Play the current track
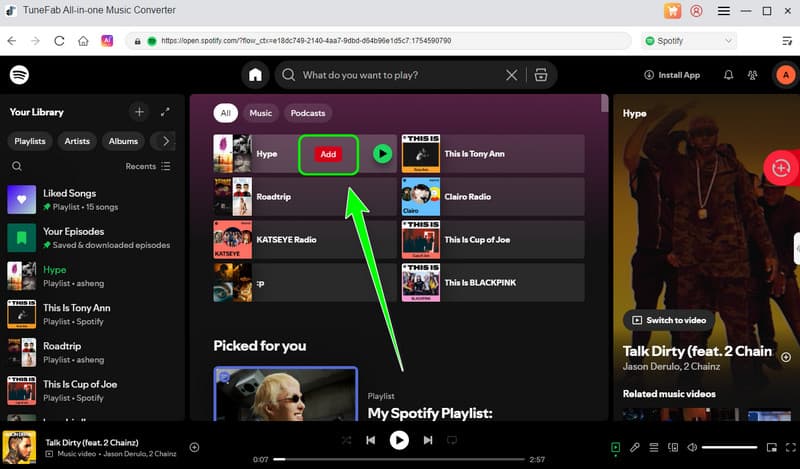The image size is (800, 469). click(x=399, y=440)
